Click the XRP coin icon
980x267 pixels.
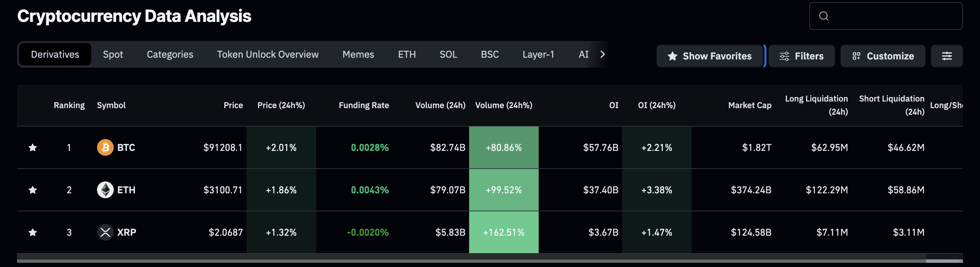[x=105, y=232]
